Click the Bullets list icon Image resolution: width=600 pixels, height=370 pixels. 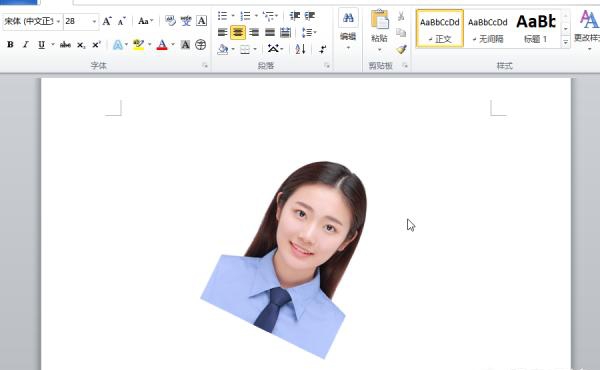[x=222, y=16]
